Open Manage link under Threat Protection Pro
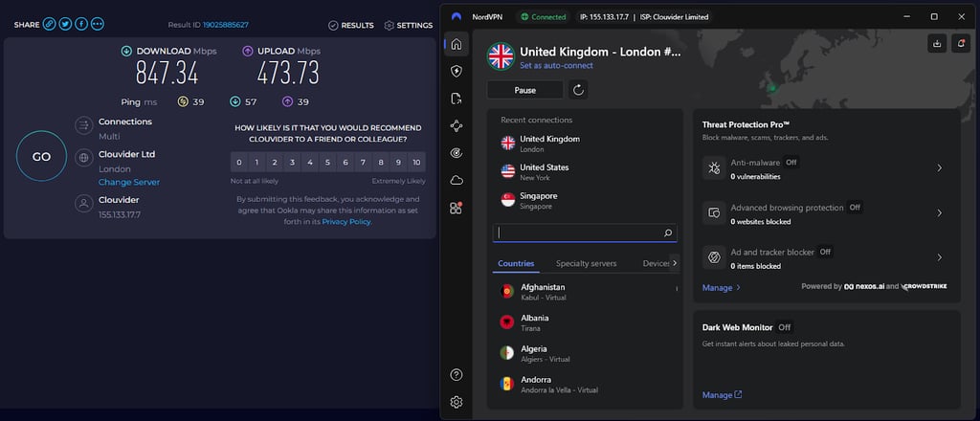The height and width of the screenshot is (421, 980). tap(722, 288)
